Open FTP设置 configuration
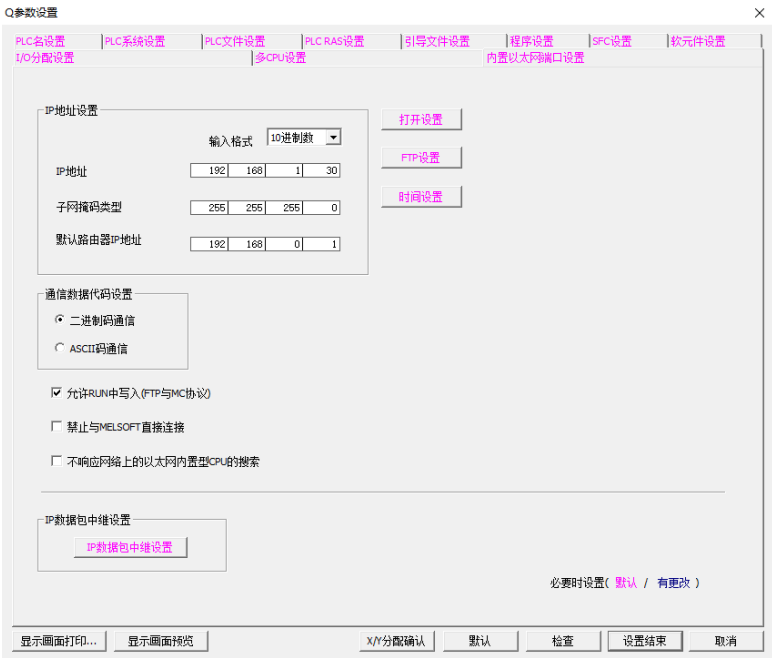The width and height of the screenshot is (772, 658). coord(421,158)
